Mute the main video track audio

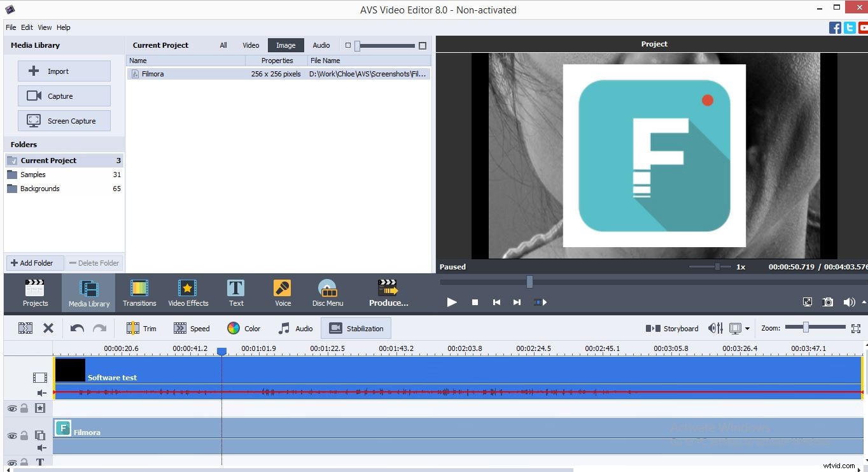pyautogui.click(x=42, y=393)
